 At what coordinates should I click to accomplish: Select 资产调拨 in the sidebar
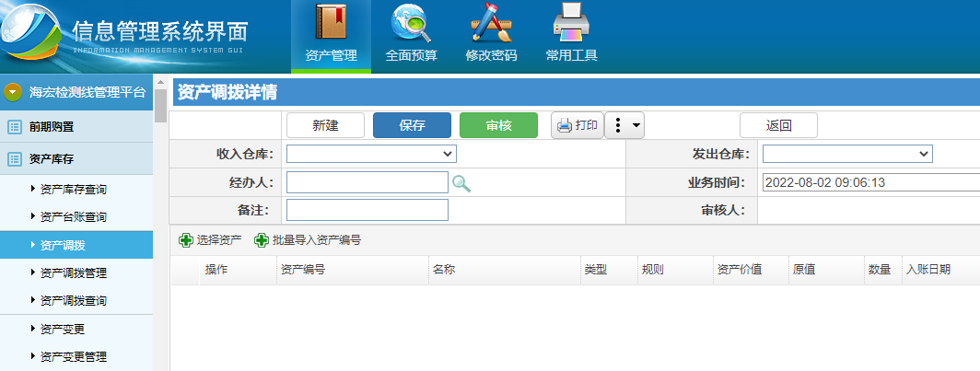pyautogui.click(x=76, y=245)
